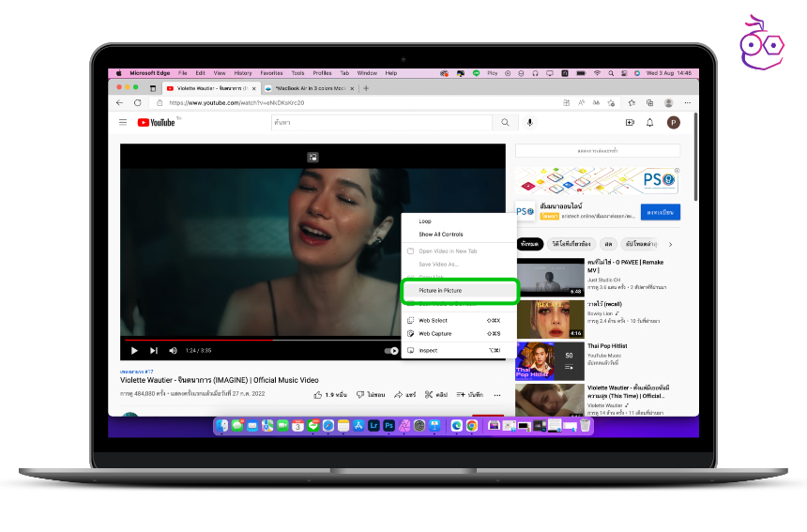This screenshot has height=532, width=807.
Task: Click the YouTube logo
Action: tap(157, 122)
